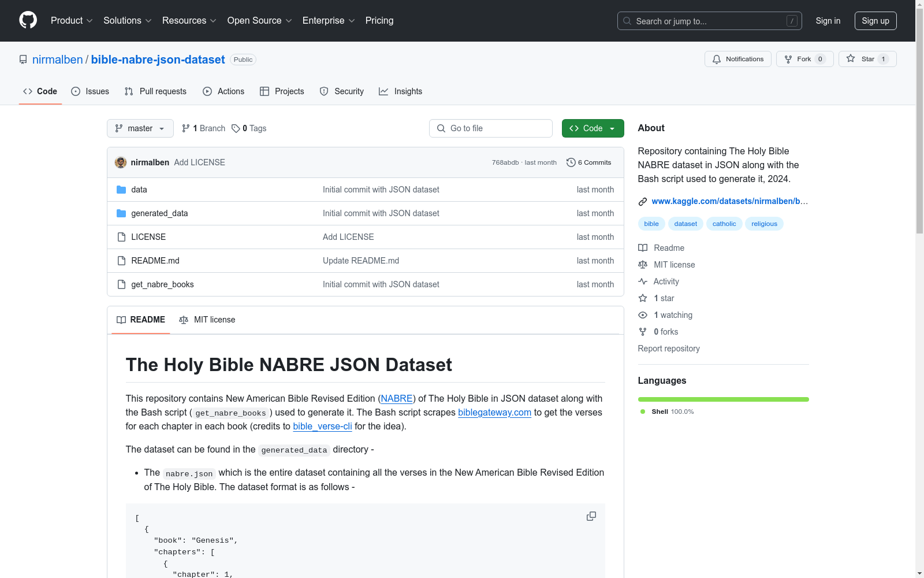Open the biblegateway.com link
Screen dimensions: 924x578
click(x=494, y=412)
